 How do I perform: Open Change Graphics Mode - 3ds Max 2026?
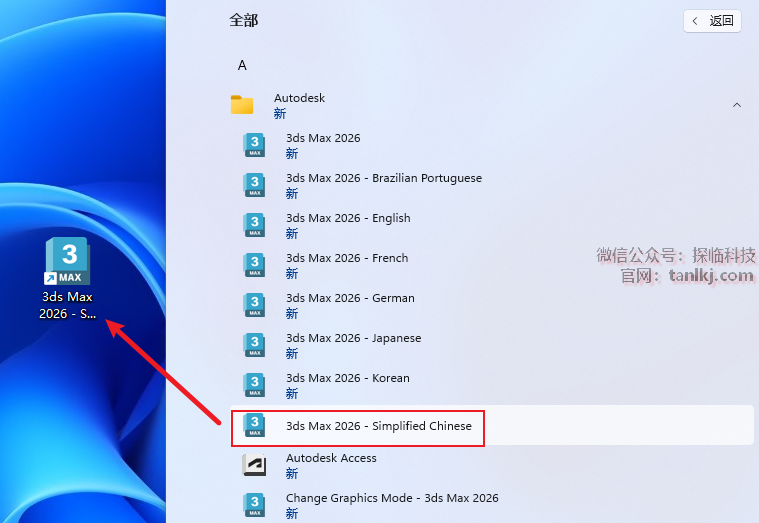[392, 498]
